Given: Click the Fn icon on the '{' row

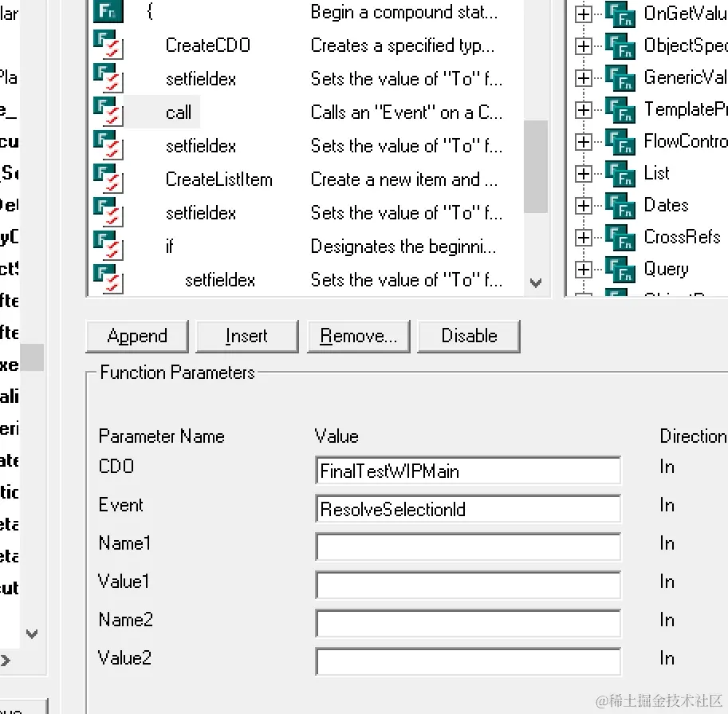Looking at the screenshot, I should [x=108, y=12].
